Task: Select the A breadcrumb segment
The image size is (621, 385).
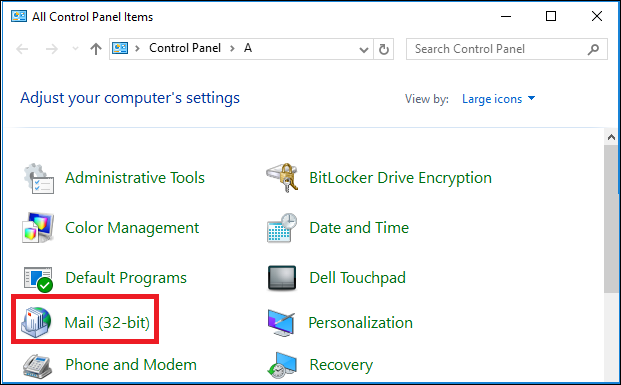Action: (x=248, y=48)
